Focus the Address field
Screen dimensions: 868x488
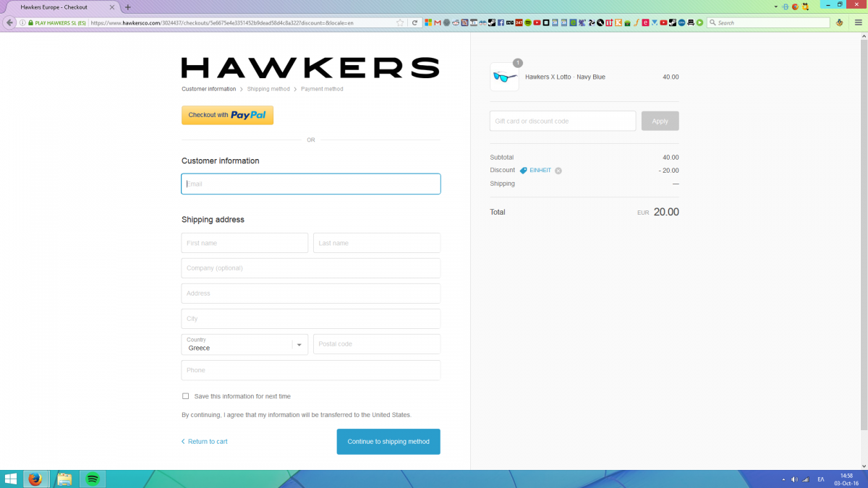pos(311,294)
